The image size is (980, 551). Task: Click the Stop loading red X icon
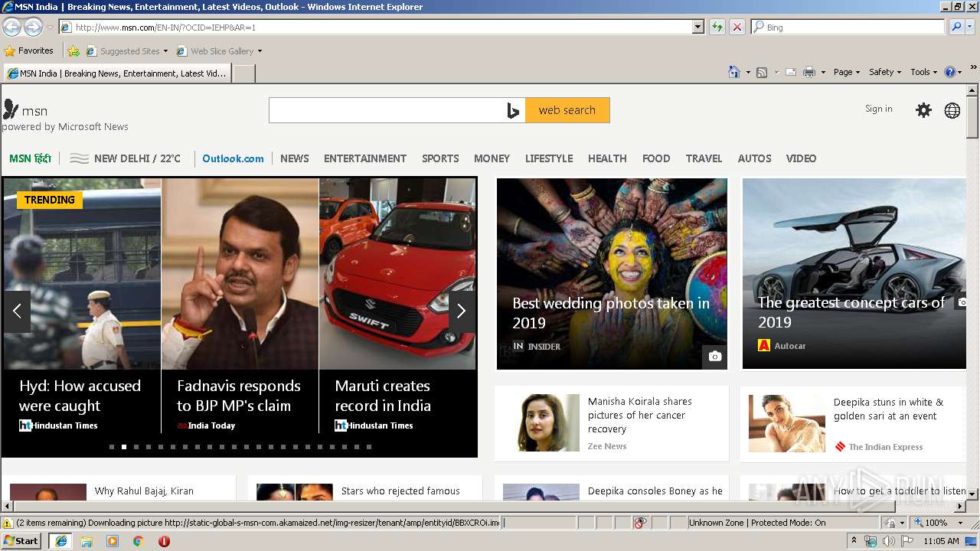[x=737, y=27]
